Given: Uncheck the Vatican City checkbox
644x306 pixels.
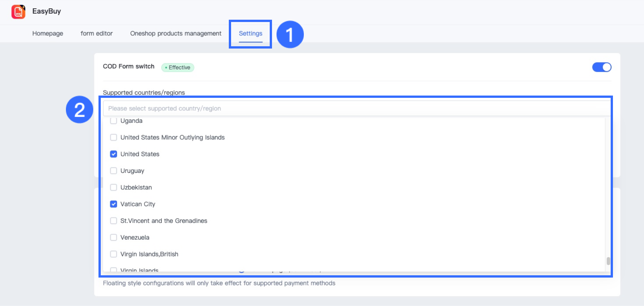Looking at the screenshot, I should [x=114, y=204].
